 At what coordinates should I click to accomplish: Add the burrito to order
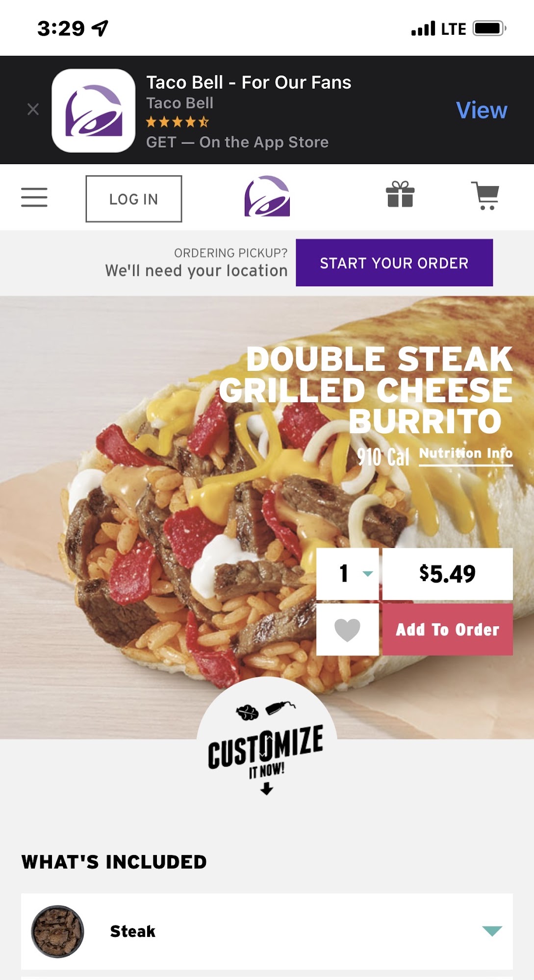448,630
